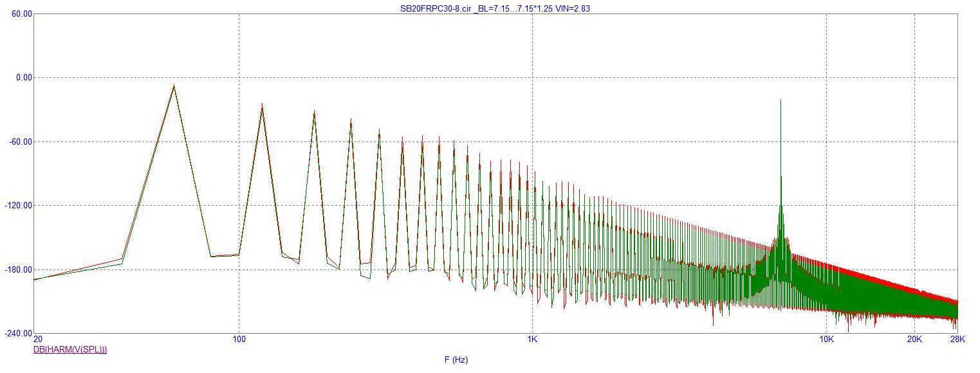
Task: Click the F (Hz) axis label
Action: click(x=456, y=360)
